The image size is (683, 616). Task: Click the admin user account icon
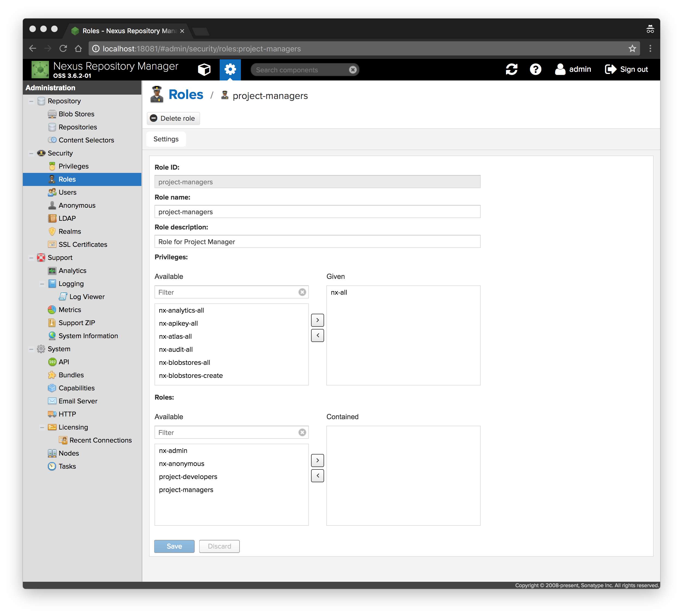pos(560,69)
